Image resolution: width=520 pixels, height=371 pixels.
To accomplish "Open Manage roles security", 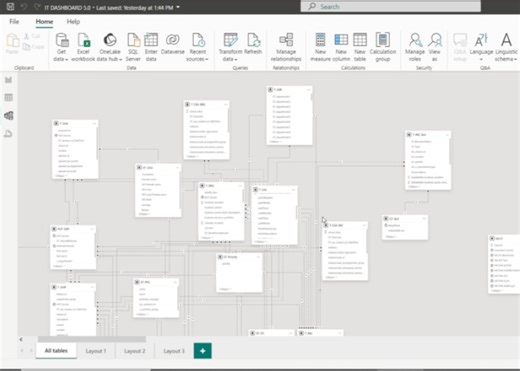I will pos(415,47).
